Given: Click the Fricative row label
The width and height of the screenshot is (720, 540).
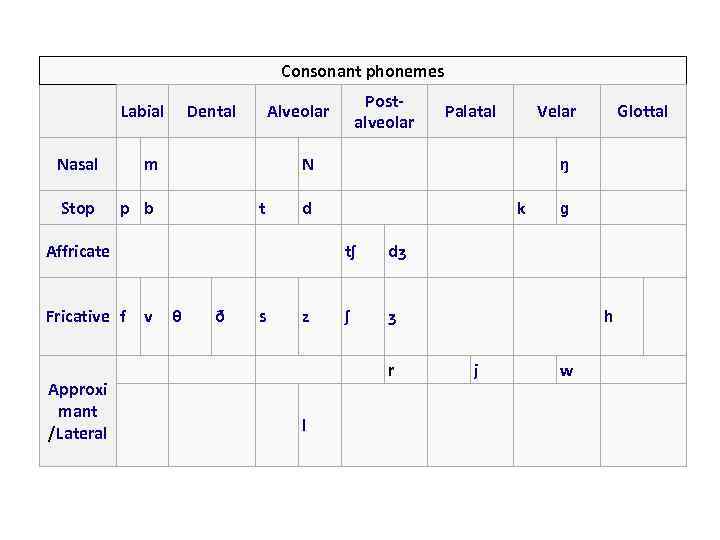Looking at the screenshot, I should point(78,316).
